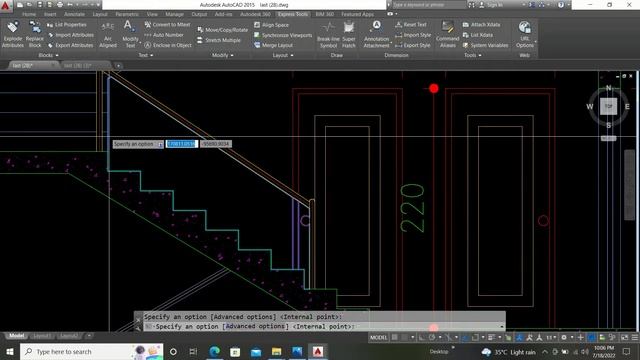Image resolution: width=640 pixels, height=360 pixels.
Task: Click Synchronize Viewports
Action: pyautogui.click(x=283, y=35)
